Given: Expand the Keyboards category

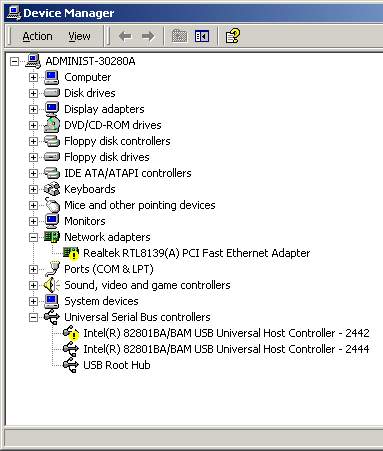Looking at the screenshot, I should coord(33,189).
